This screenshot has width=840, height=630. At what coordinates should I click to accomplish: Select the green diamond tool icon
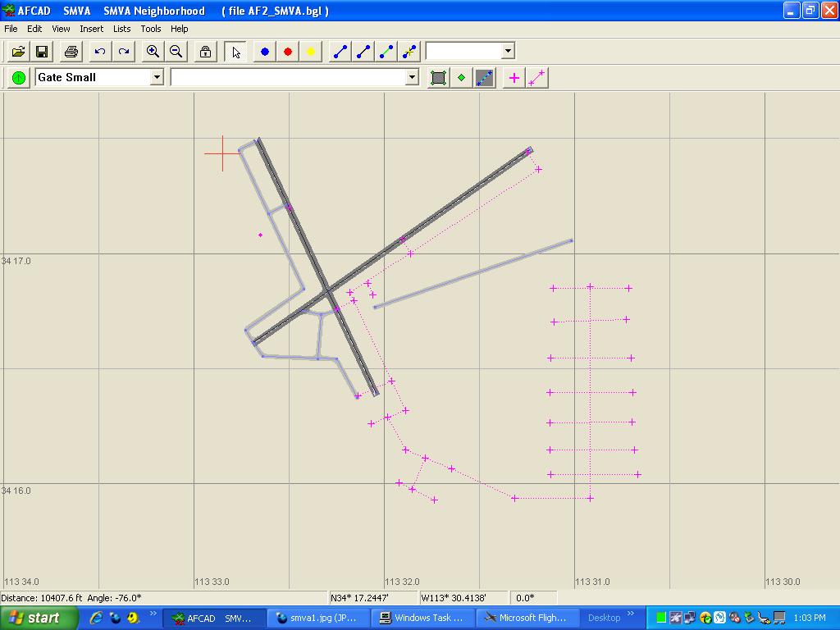pos(461,78)
